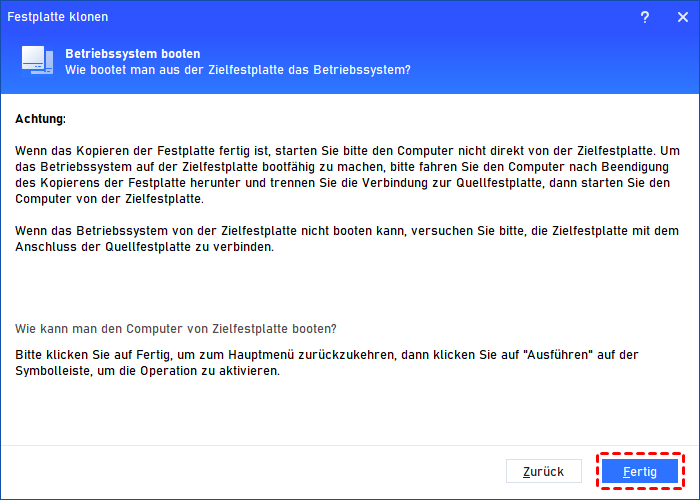Click the line starting "das Betriebssystem auf der Zielfestplatte"

pos(340,165)
